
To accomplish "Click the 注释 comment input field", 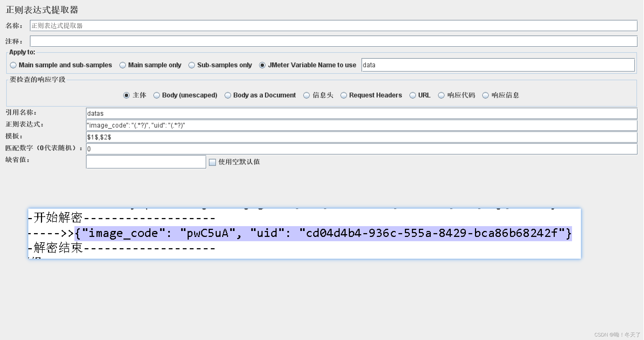I will 333,41.
